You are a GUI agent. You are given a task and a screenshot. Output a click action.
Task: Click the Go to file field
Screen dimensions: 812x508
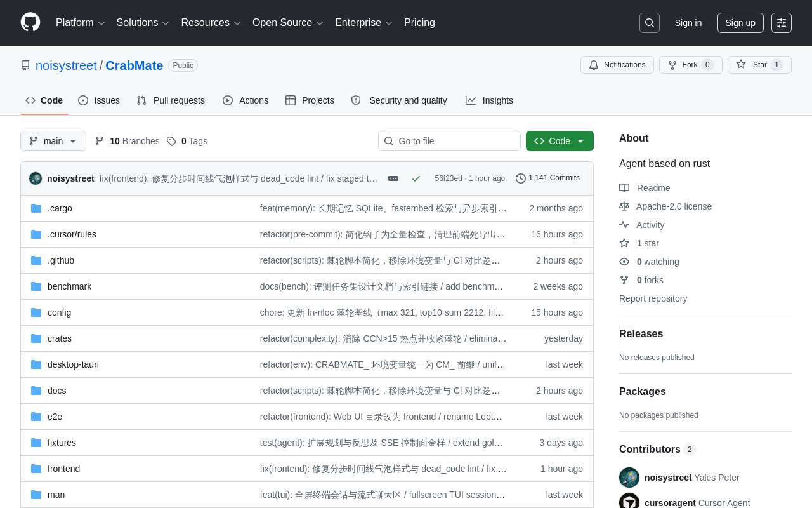tap(449, 141)
